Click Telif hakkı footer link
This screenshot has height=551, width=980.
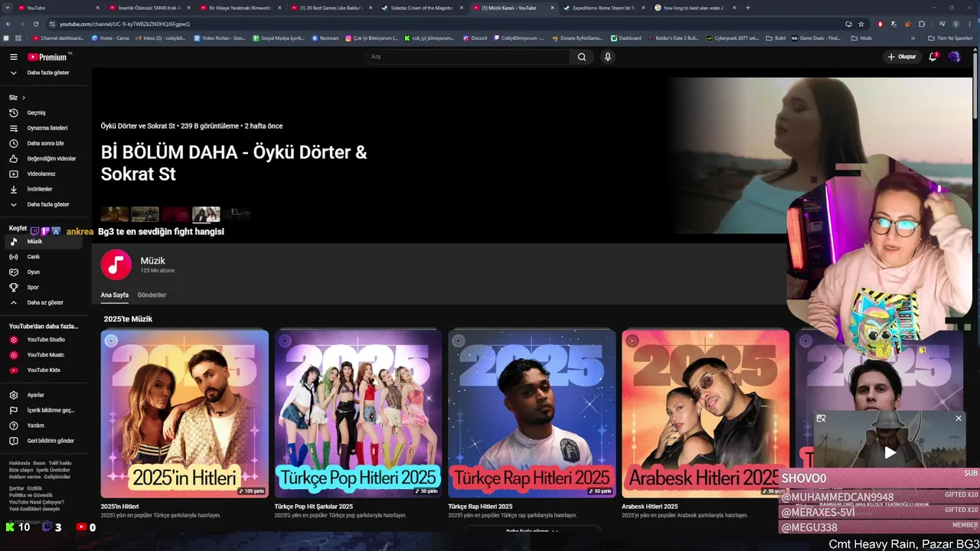pyautogui.click(x=60, y=463)
